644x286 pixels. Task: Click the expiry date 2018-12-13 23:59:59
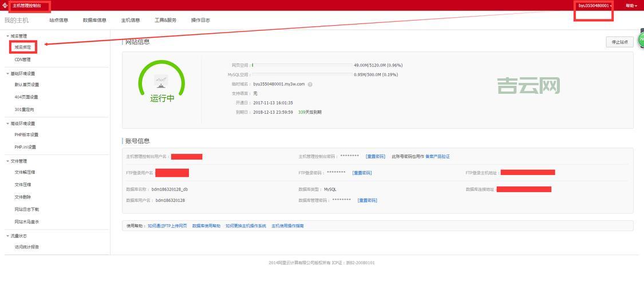[272, 112]
